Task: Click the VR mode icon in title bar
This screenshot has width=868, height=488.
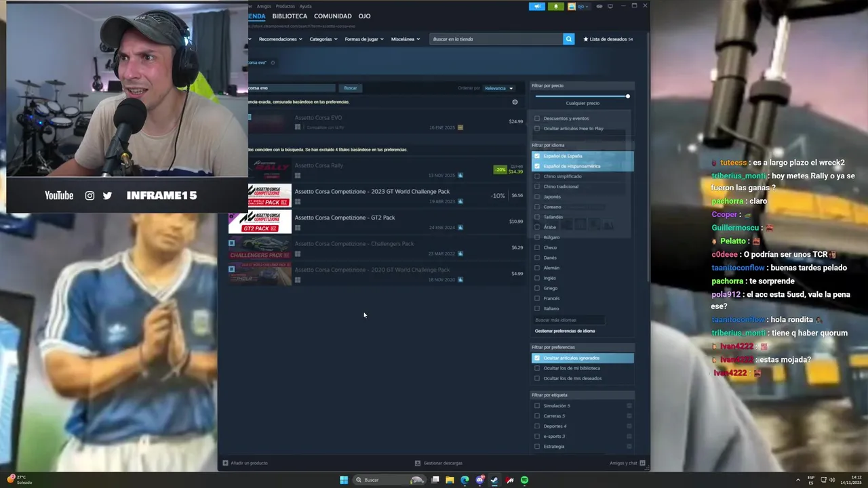Action: coord(599,6)
